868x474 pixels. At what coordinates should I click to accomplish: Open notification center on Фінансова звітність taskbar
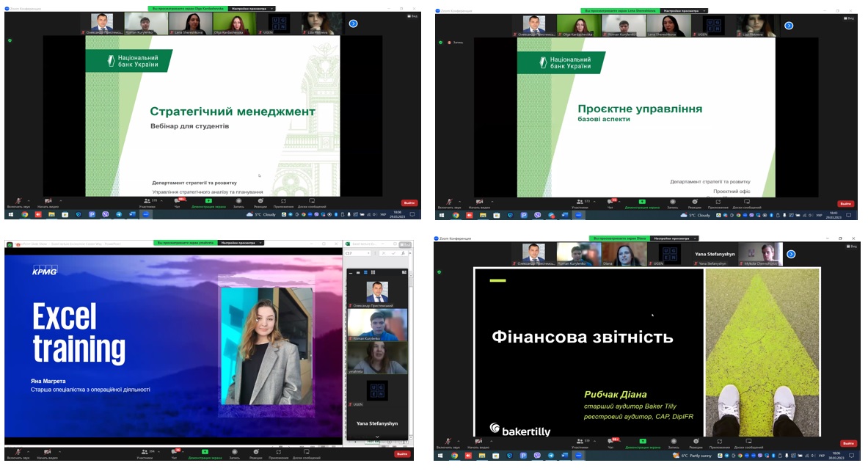851,456
